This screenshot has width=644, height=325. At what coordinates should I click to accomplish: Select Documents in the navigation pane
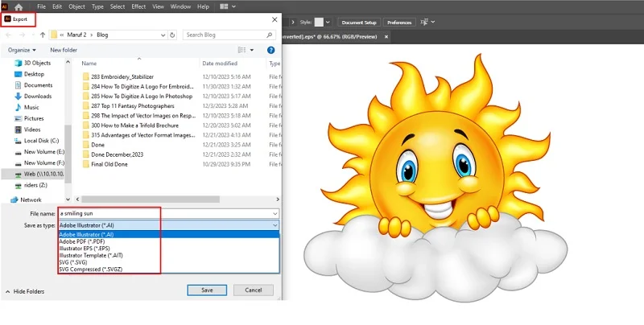coord(33,85)
